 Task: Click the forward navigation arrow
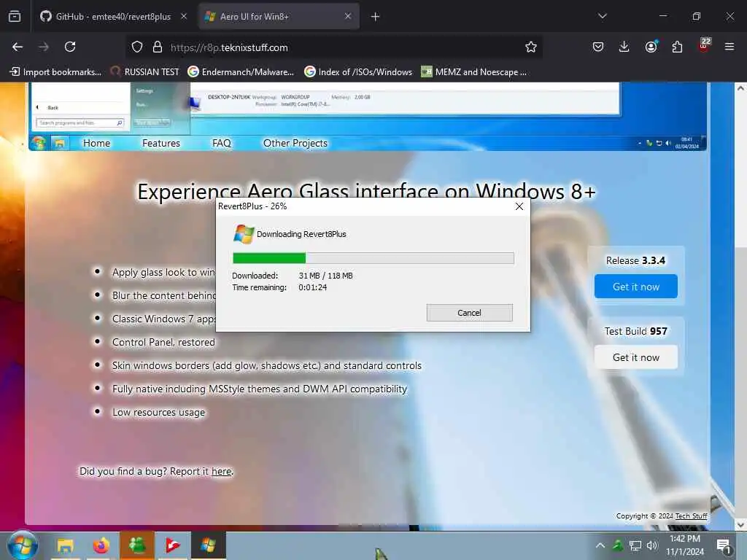click(x=43, y=47)
